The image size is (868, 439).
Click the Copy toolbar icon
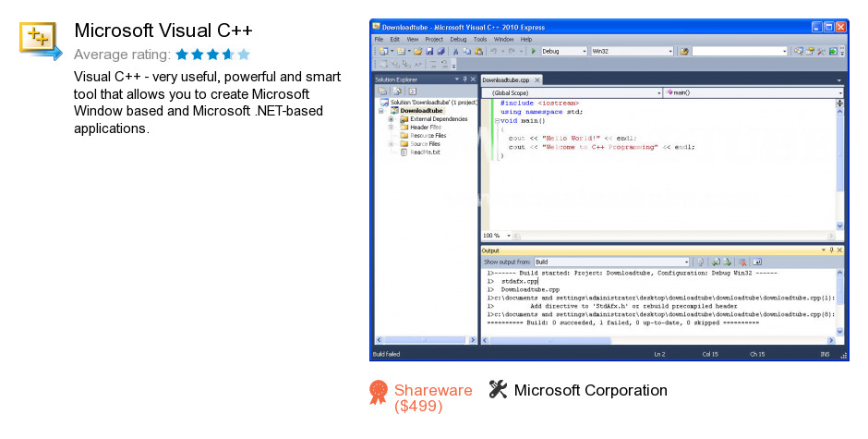pos(466,51)
